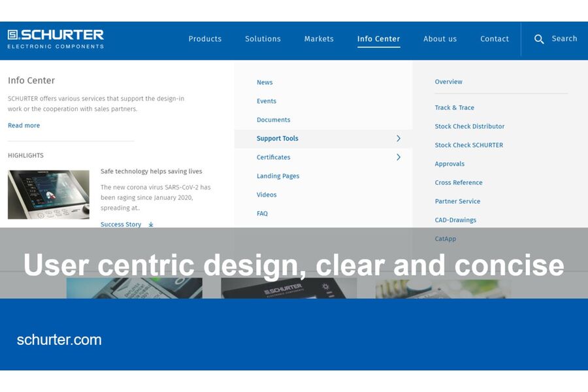Open Documents section

click(x=273, y=120)
